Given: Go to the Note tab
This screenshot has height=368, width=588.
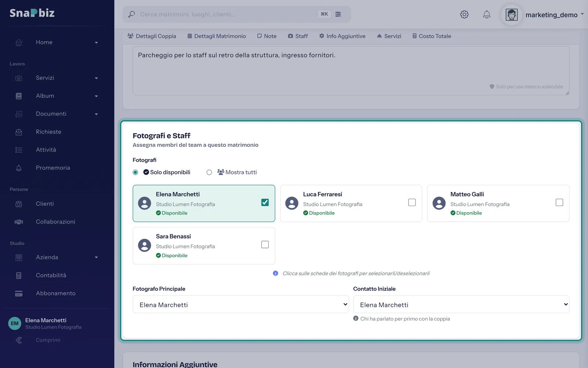Looking at the screenshot, I should [267, 36].
